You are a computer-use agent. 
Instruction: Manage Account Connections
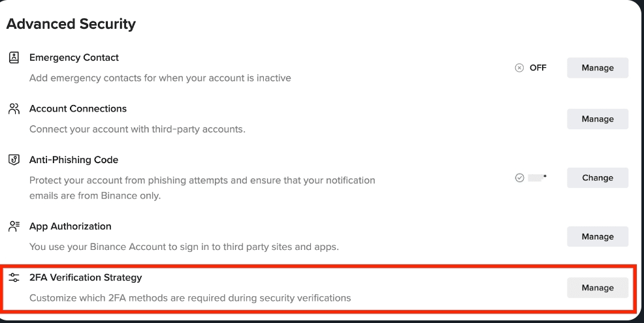(597, 119)
